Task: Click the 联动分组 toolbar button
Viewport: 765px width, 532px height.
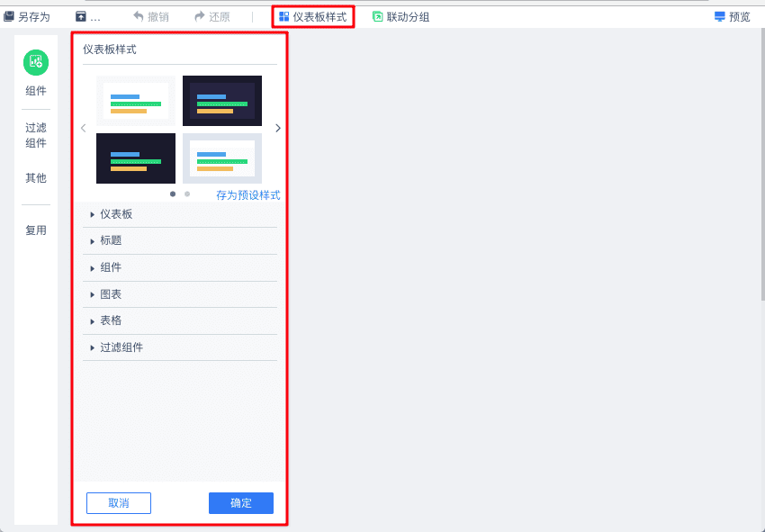Action: tap(400, 17)
